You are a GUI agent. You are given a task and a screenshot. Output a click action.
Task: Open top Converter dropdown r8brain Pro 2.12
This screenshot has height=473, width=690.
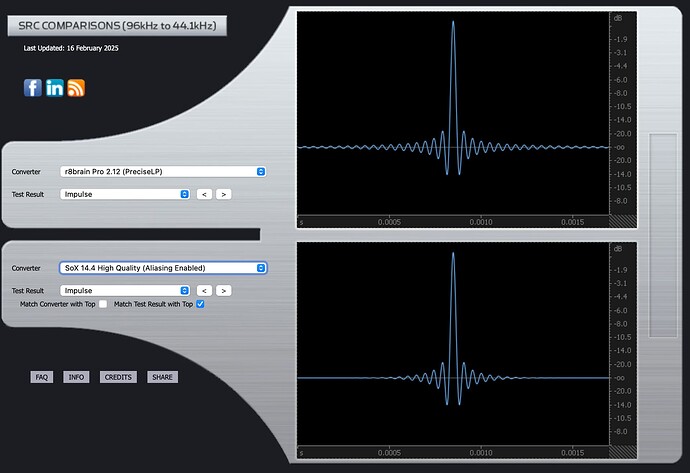163,172
